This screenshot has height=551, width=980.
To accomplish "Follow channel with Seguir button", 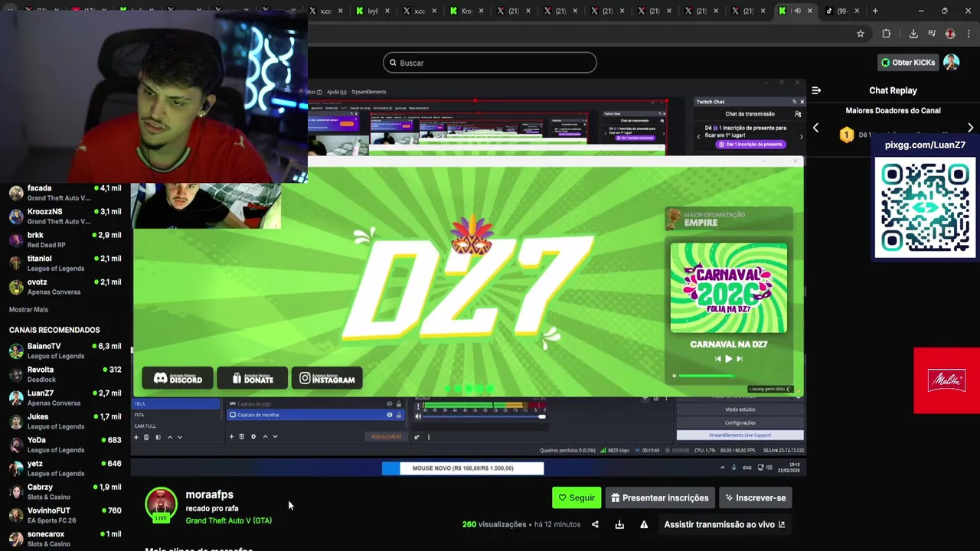I will (577, 497).
